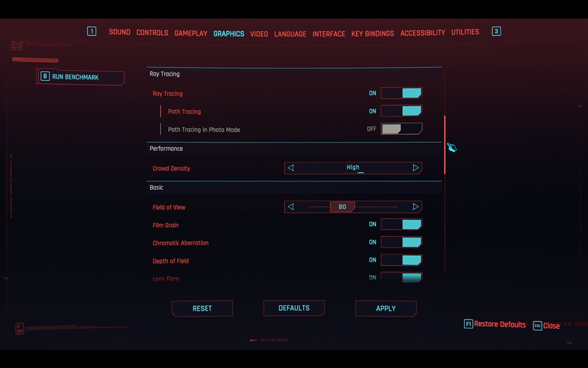
Task: Click the '3' next tab key icon
Action: pos(496,31)
